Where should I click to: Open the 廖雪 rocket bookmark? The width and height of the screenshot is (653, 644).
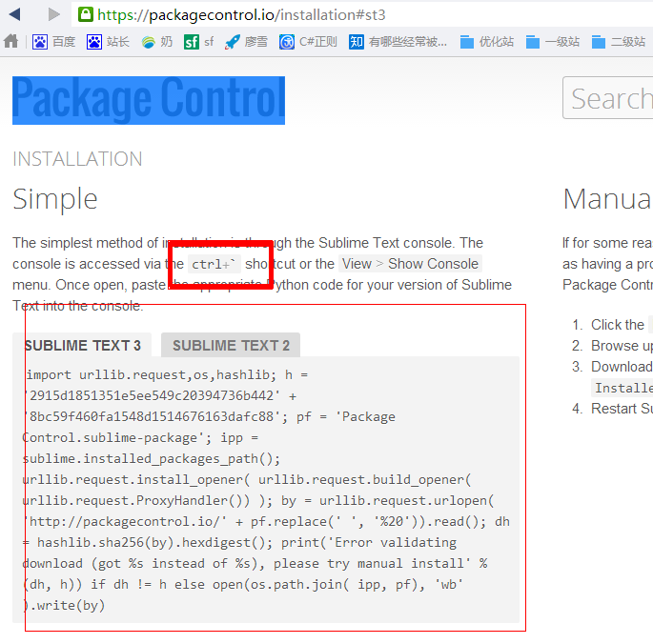pos(246,42)
